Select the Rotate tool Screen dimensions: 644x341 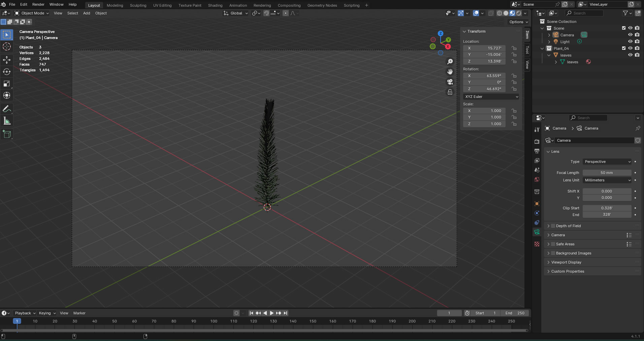pos(7,72)
